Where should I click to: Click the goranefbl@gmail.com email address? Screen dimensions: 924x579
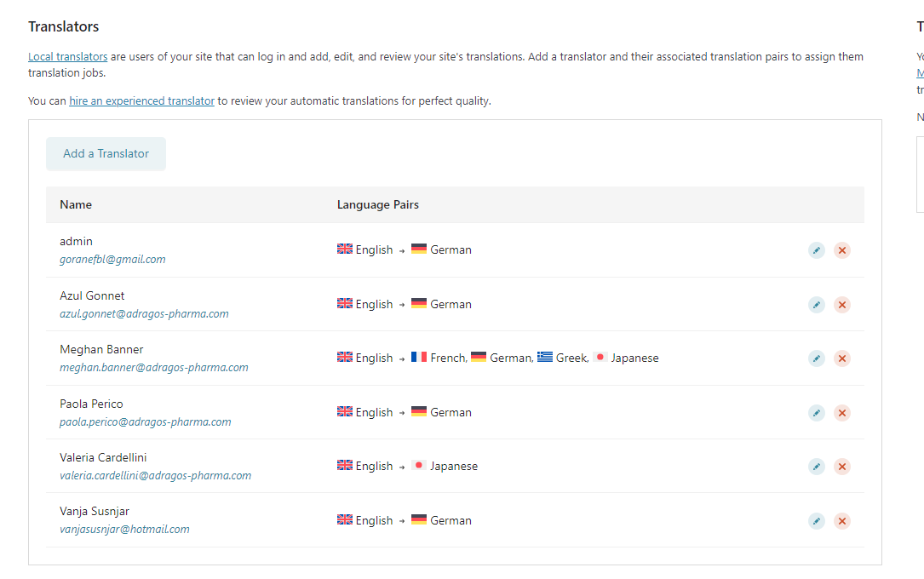[x=112, y=260]
